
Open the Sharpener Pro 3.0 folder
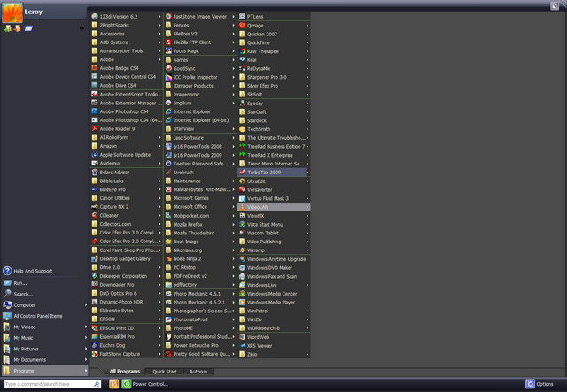click(274, 77)
